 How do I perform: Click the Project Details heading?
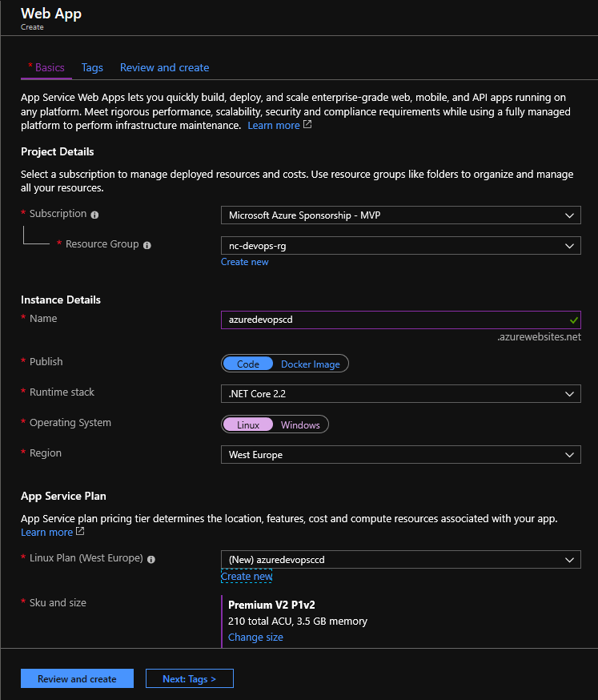58,152
